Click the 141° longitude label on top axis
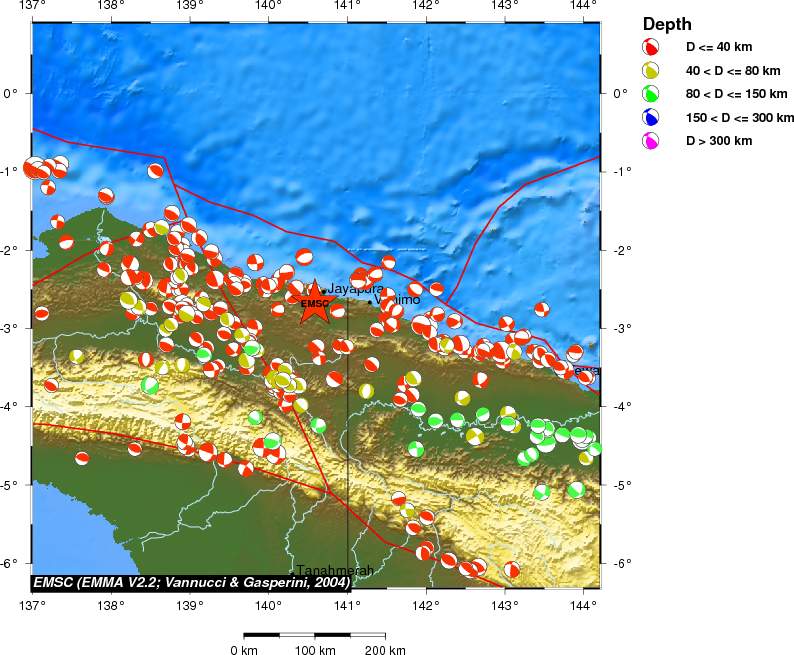Viewport: 794px width, 655px height. click(347, 7)
